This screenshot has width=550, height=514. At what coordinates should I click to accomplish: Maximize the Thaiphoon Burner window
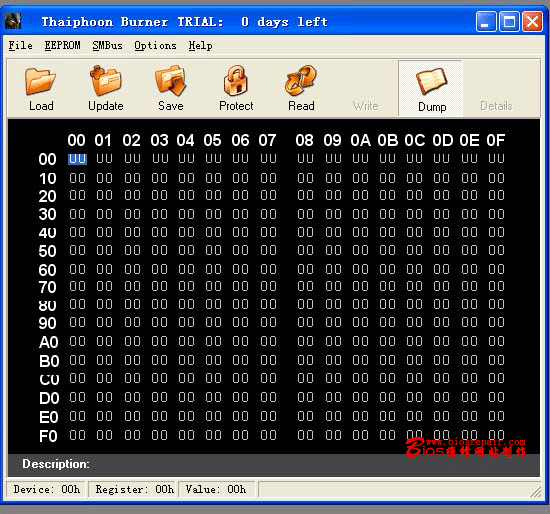coord(509,22)
